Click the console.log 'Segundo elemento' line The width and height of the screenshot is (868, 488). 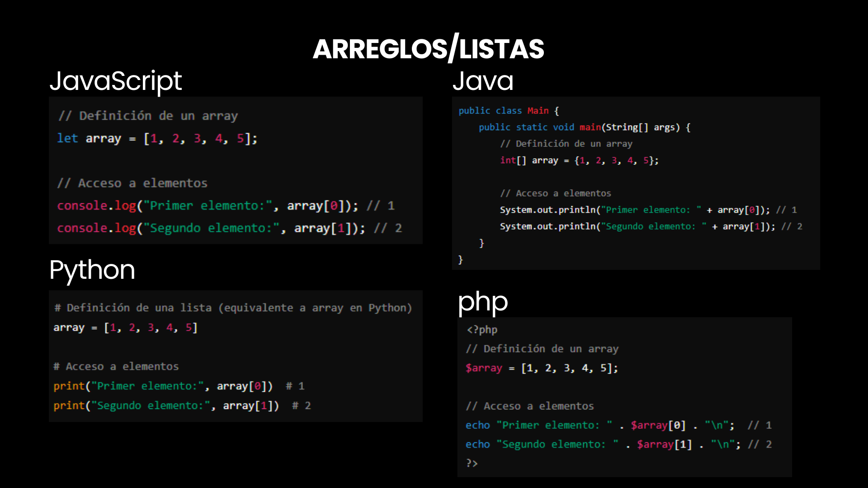point(229,228)
